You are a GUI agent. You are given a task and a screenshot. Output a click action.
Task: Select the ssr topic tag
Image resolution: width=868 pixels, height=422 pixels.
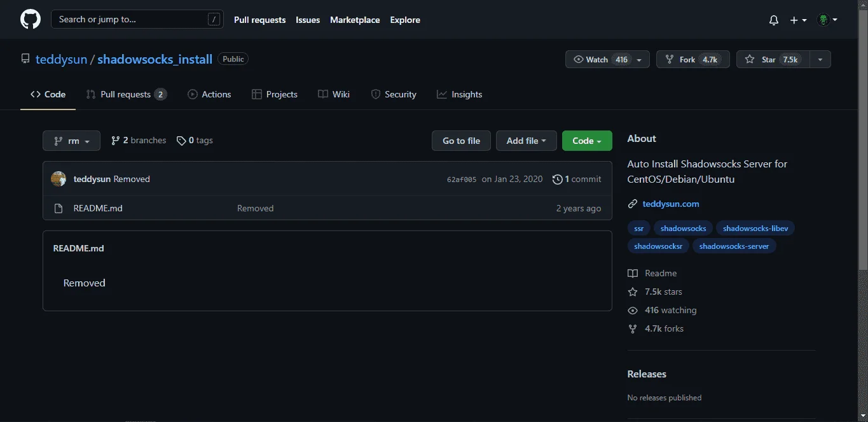coord(639,229)
